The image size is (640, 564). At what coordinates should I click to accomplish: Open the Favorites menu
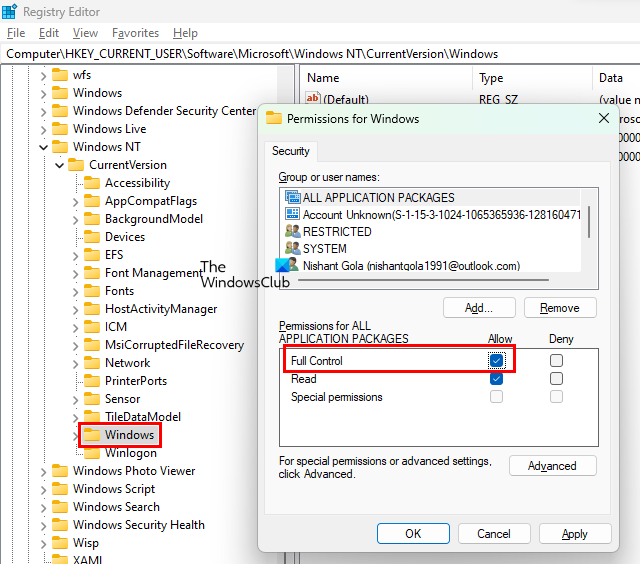pyautogui.click(x=136, y=33)
